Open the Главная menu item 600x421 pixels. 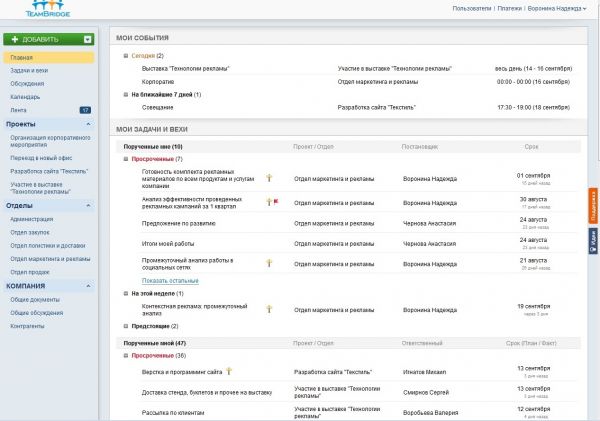49,57
